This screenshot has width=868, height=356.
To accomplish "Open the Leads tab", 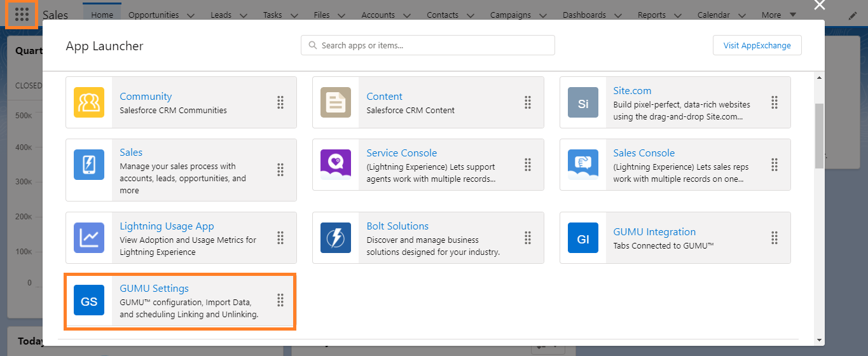I will (221, 15).
